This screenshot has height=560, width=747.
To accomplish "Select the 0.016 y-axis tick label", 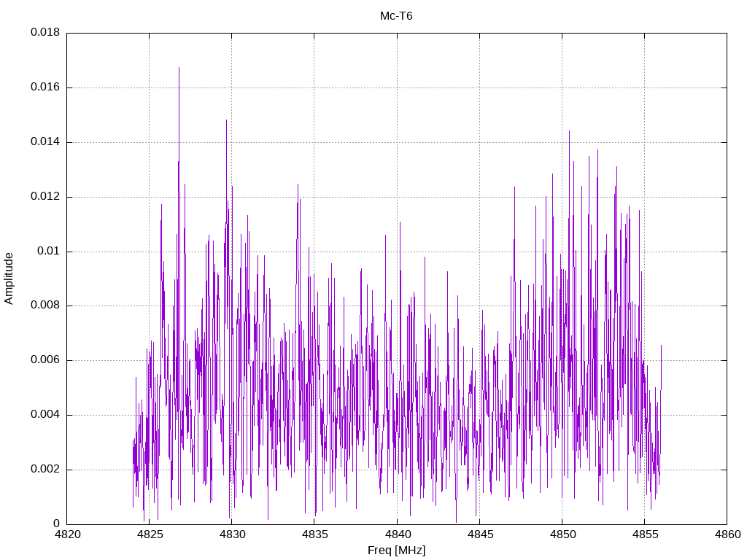I will point(45,87).
